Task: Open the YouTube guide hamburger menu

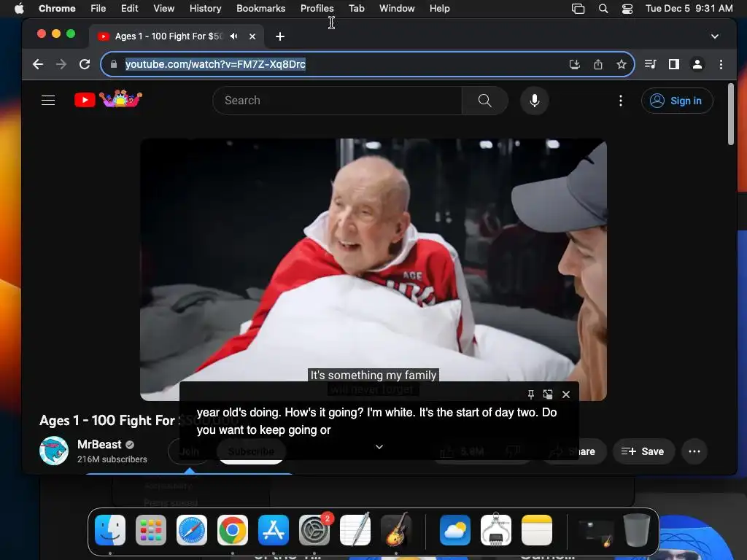Action: coord(48,101)
